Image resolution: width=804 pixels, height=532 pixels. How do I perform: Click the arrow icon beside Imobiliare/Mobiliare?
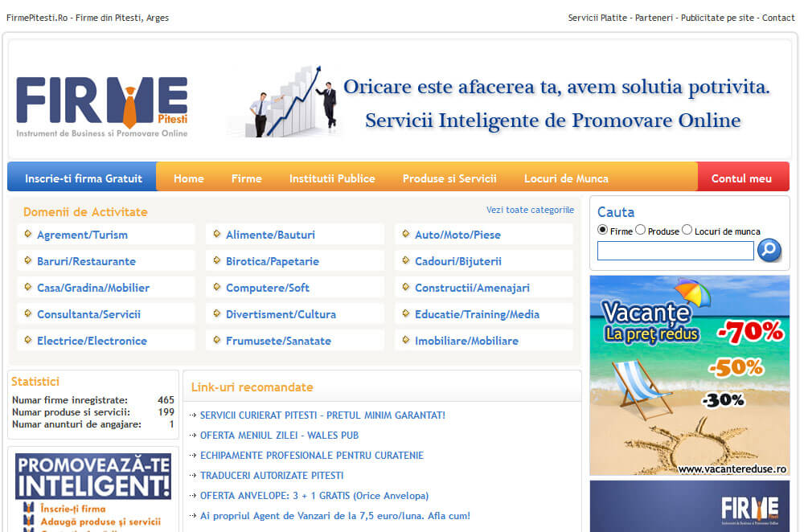coord(407,341)
